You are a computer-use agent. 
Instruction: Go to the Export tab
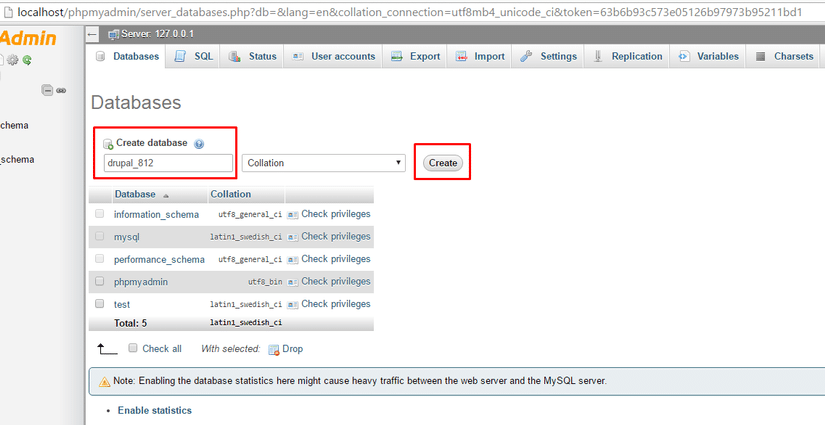[x=415, y=56]
